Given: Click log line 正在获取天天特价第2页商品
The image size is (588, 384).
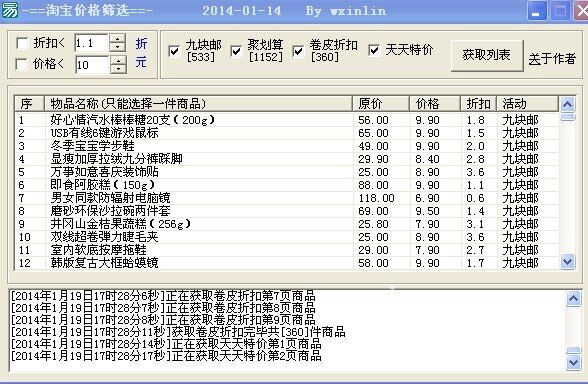Looking at the screenshot, I should click(166, 356).
